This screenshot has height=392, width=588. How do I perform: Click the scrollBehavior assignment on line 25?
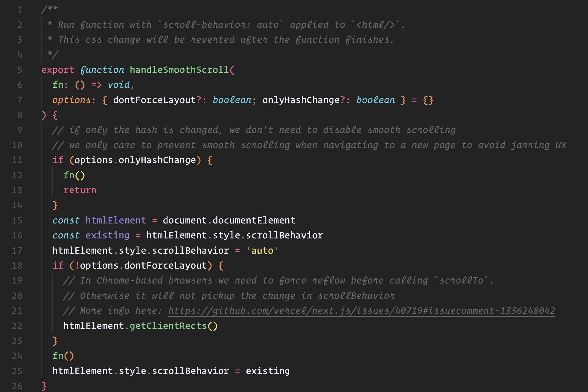click(x=190, y=371)
